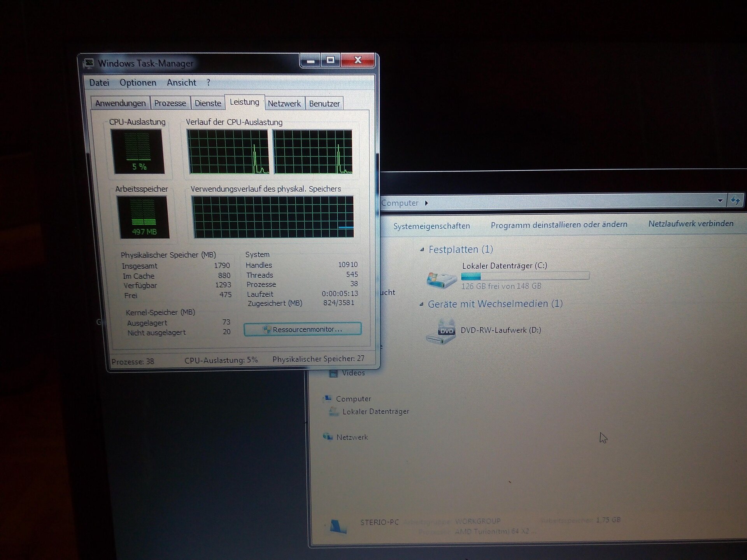
Task: Click the Computer breadcrumb arrow
Action: click(x=427, y=203)
